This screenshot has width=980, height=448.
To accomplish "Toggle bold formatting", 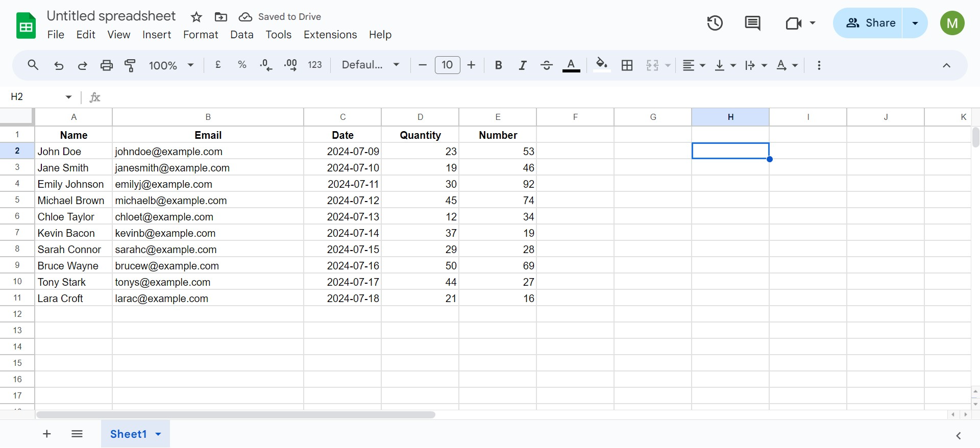I will (x=499, y=65).
